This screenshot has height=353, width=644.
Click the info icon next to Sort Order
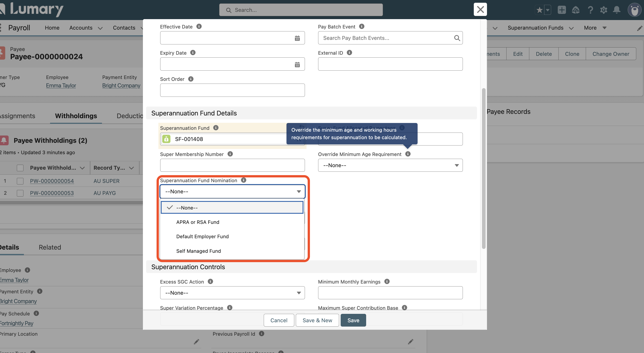191,79
